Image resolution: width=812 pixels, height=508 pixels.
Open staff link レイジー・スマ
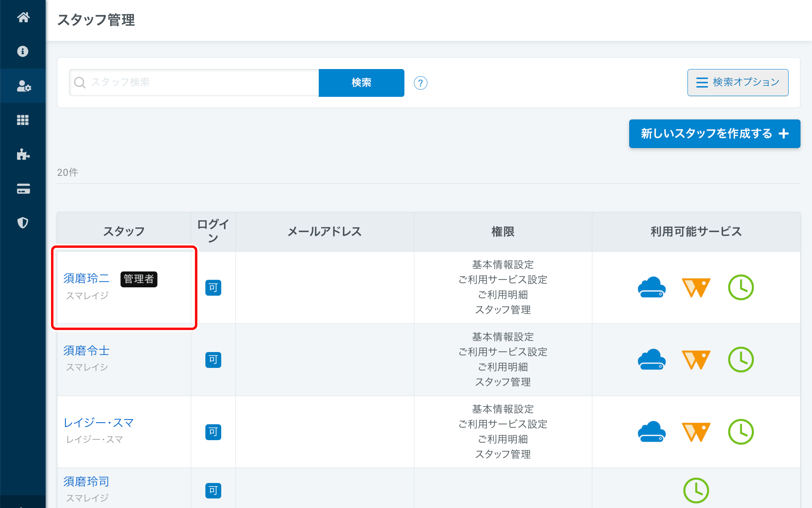pos(99,423)
